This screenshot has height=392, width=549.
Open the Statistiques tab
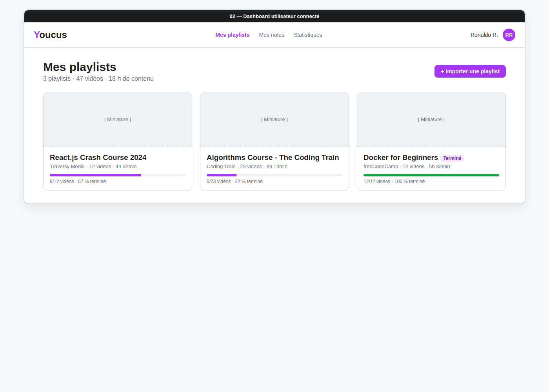coord(308,35)
